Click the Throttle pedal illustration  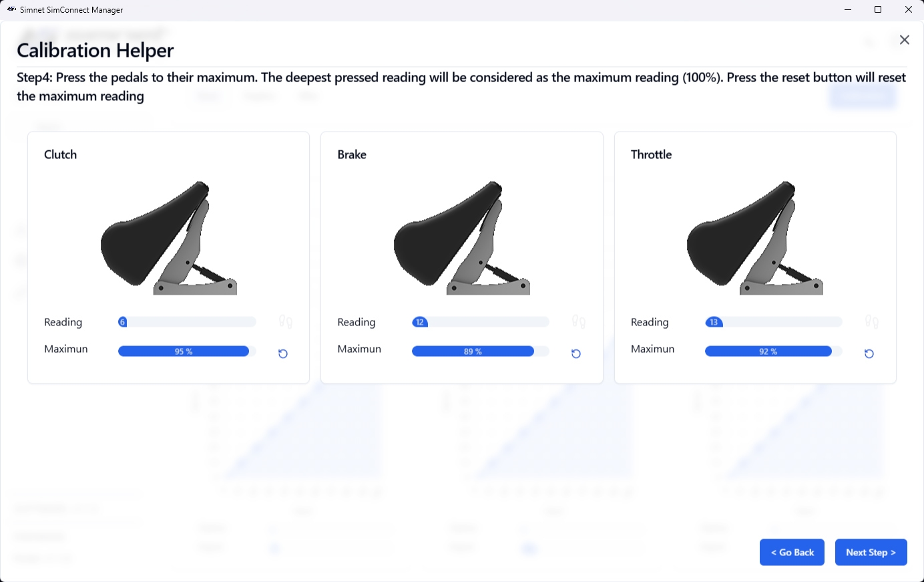pos(755,238)
